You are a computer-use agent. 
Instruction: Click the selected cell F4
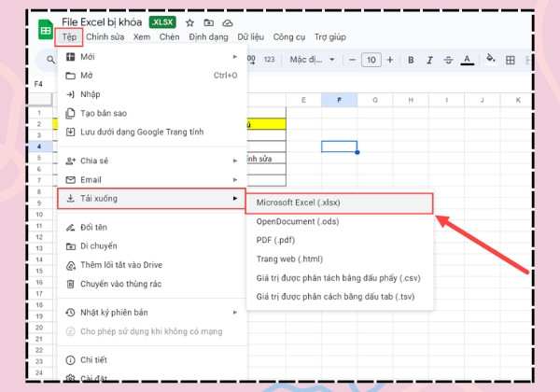(x=340, y=147)
